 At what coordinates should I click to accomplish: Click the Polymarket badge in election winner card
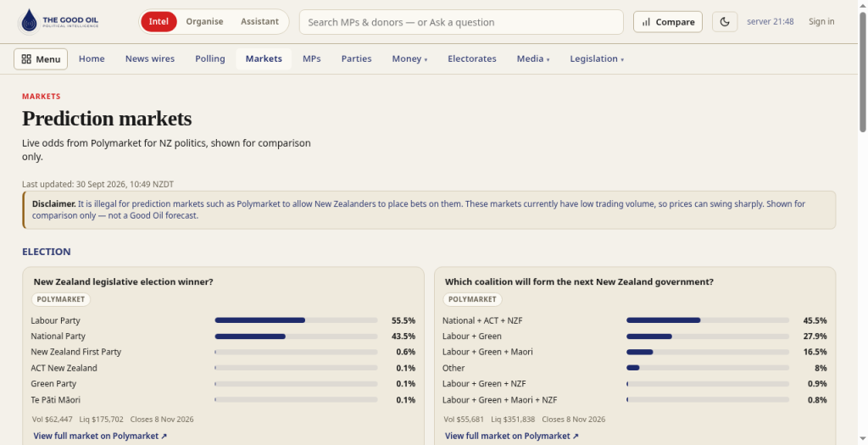point(60,299)
